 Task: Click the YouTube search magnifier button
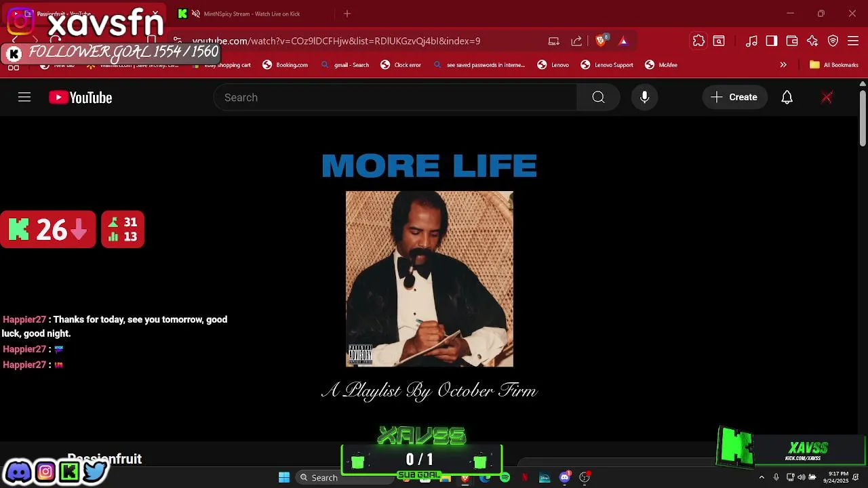coord(598,98)
